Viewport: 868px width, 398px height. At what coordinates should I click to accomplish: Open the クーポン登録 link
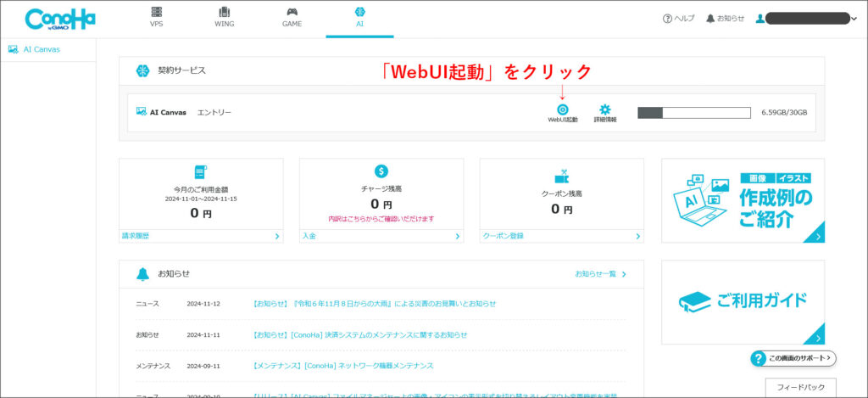pos(504,236)
